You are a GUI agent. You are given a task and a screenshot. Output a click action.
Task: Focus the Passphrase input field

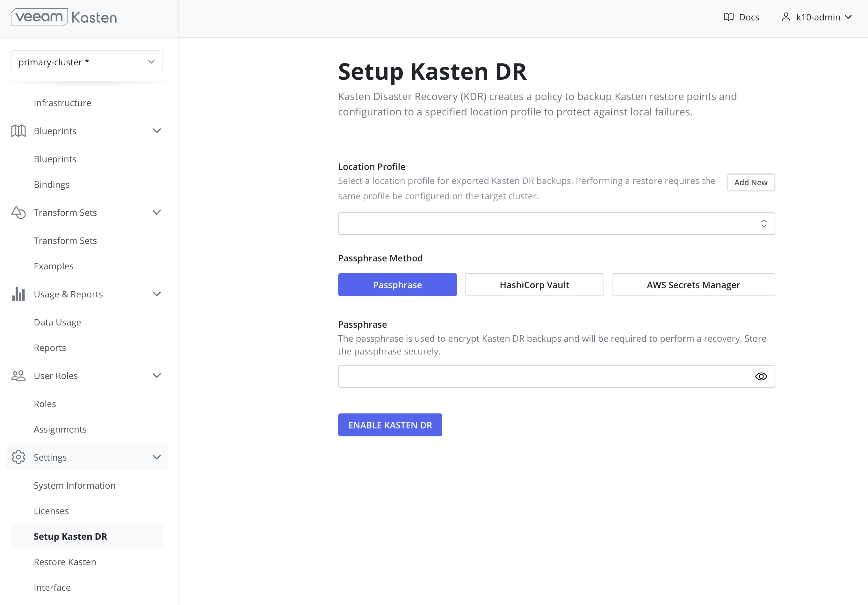(x=556, y=376)
